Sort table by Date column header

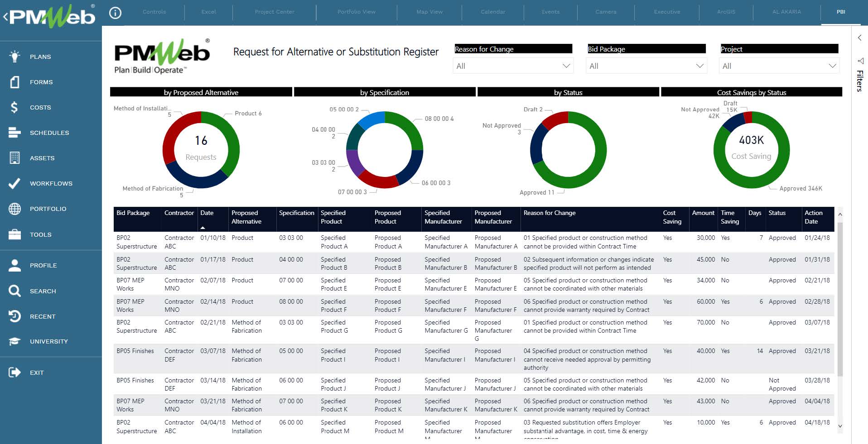click(207, 213)
